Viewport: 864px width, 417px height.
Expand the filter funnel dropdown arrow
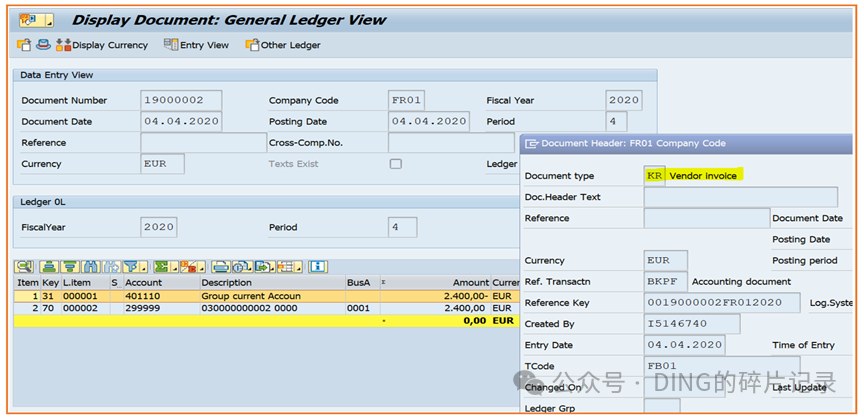(144, 268)
